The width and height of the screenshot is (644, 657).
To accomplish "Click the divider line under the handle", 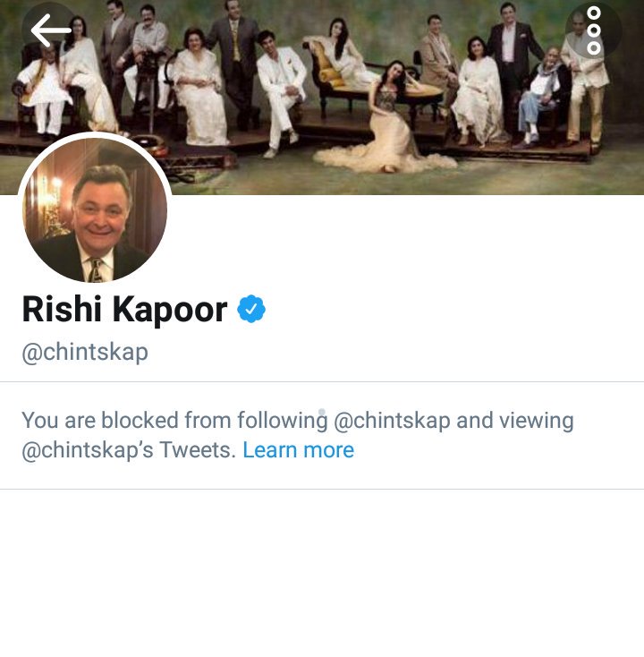I will click(322, 381).
